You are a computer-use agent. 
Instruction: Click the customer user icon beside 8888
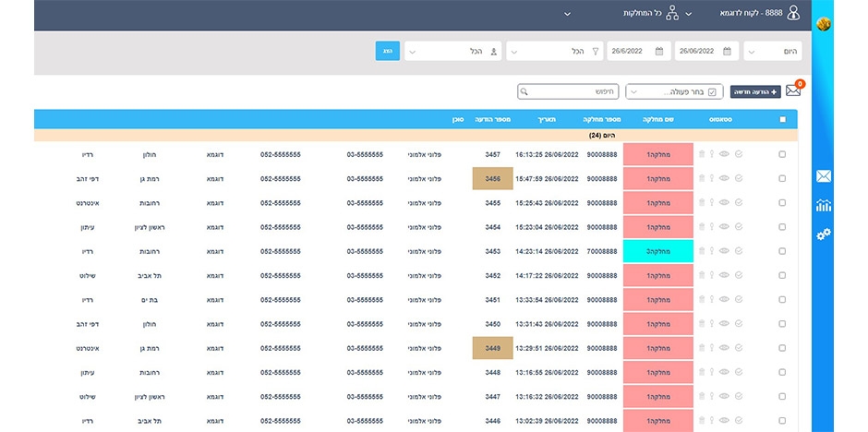pos(793,13)
